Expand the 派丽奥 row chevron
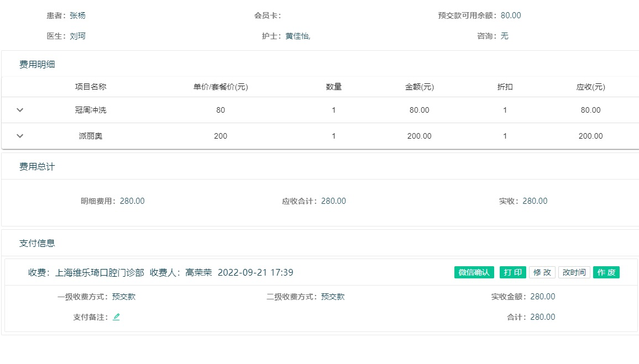The height and width of the screenshot is (364, 639). click(20, 136)
